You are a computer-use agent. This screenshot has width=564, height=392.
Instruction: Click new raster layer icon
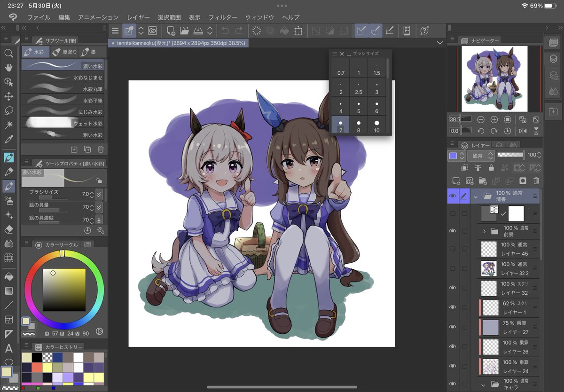tap(455, 180)
